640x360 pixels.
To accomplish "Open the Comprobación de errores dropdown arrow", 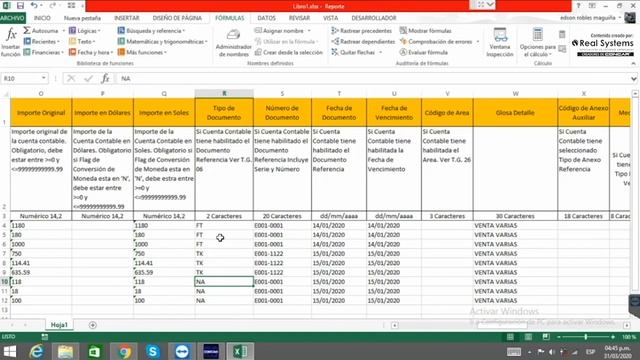I will pos(478,42).
